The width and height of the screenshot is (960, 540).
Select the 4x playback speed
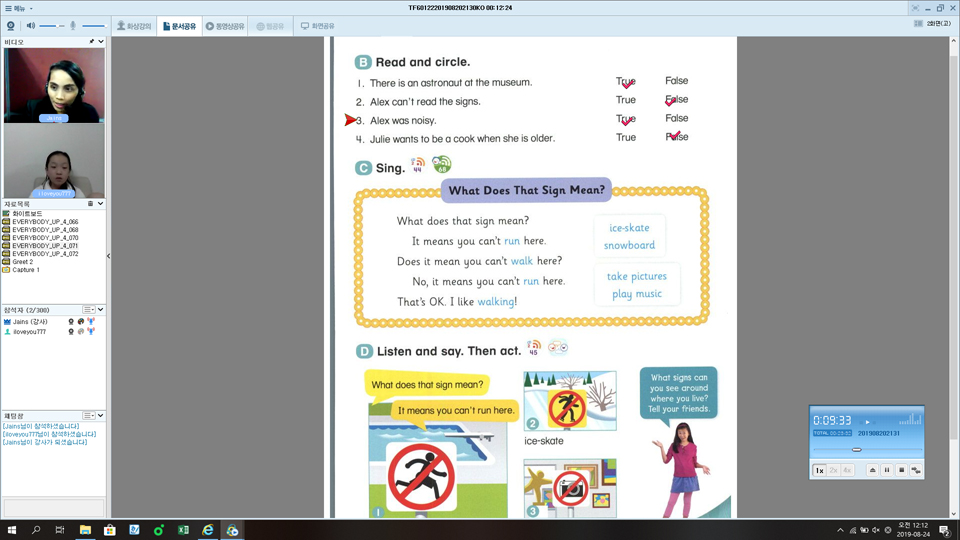click(847, 470)
